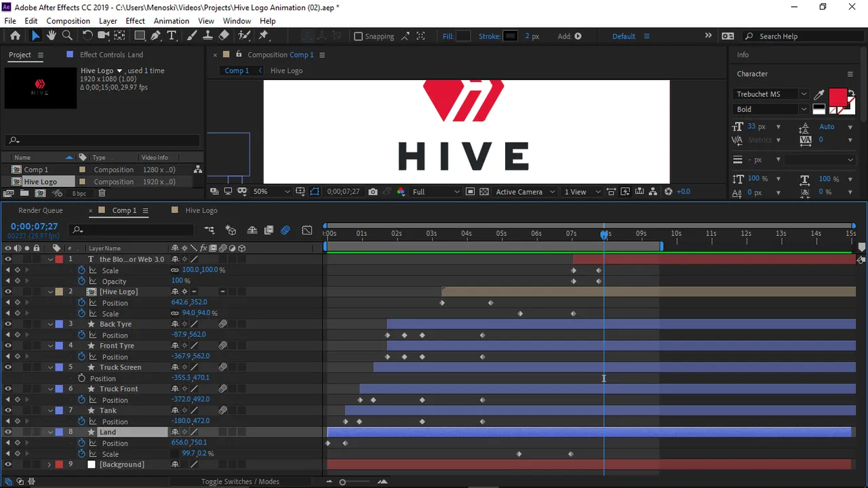Click the reset exposure icon in viewer

668,192
